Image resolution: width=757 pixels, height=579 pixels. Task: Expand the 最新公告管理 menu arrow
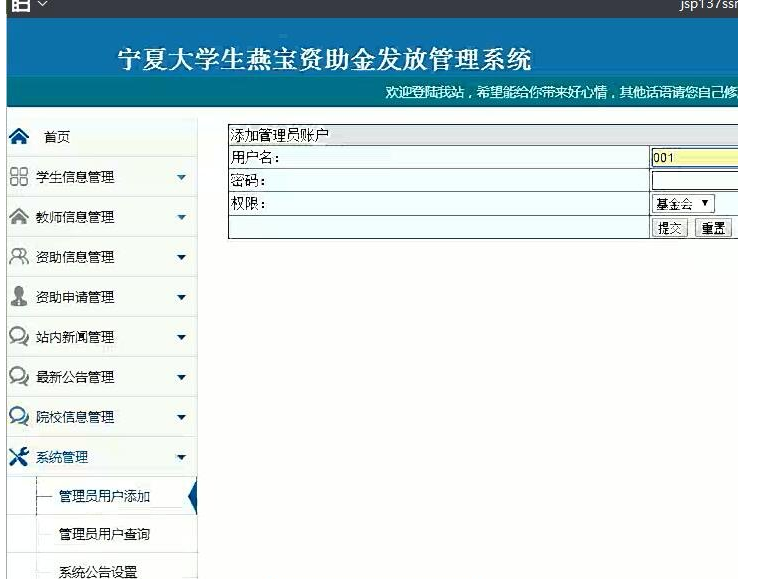pos(182,377)
